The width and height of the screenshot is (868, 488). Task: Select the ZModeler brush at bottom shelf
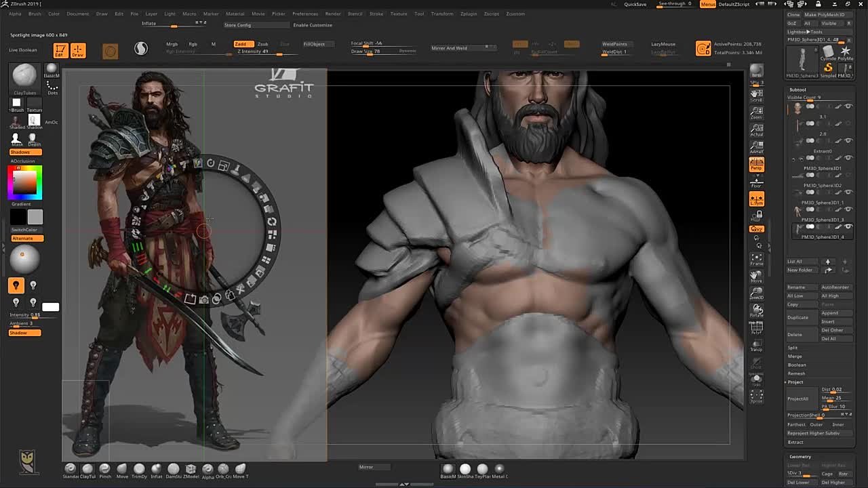[x=191, y=470]
